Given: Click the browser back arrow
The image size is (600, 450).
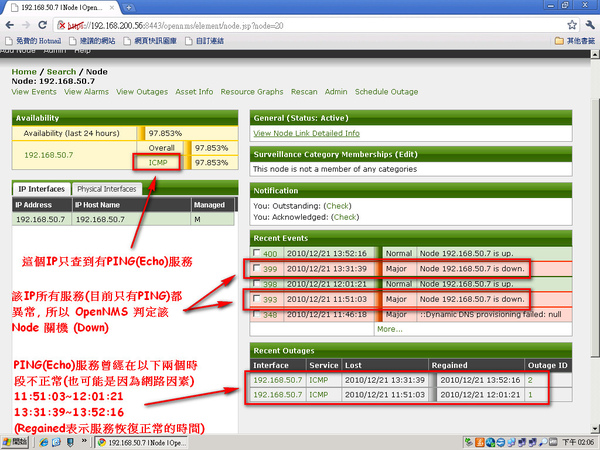Looking at the screenshot, I should pyautogui.click(x=10, y=25).
